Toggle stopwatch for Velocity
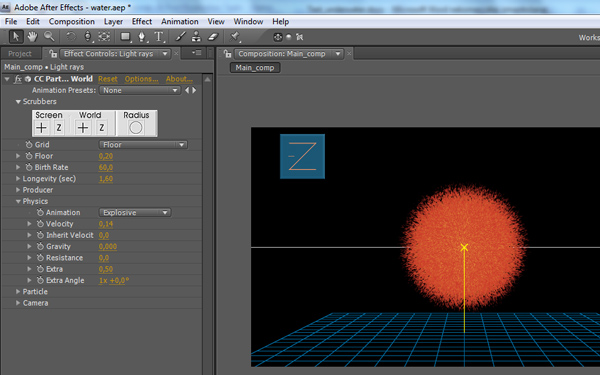This screenshot has height=375, width=600. tap(40, 224)
